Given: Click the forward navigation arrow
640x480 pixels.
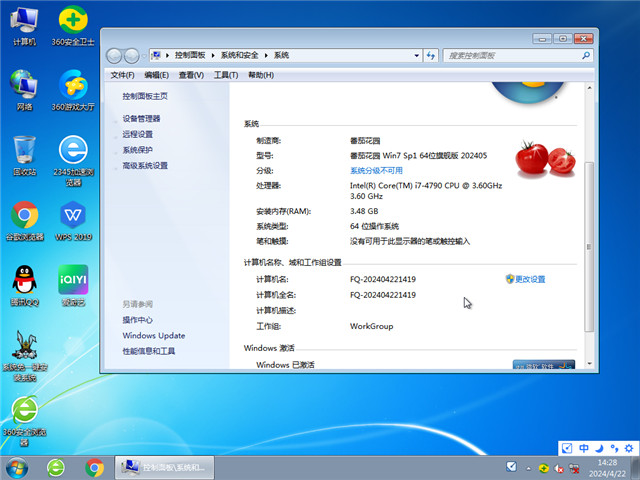Looking at the screenshot, I should (131, 56).
